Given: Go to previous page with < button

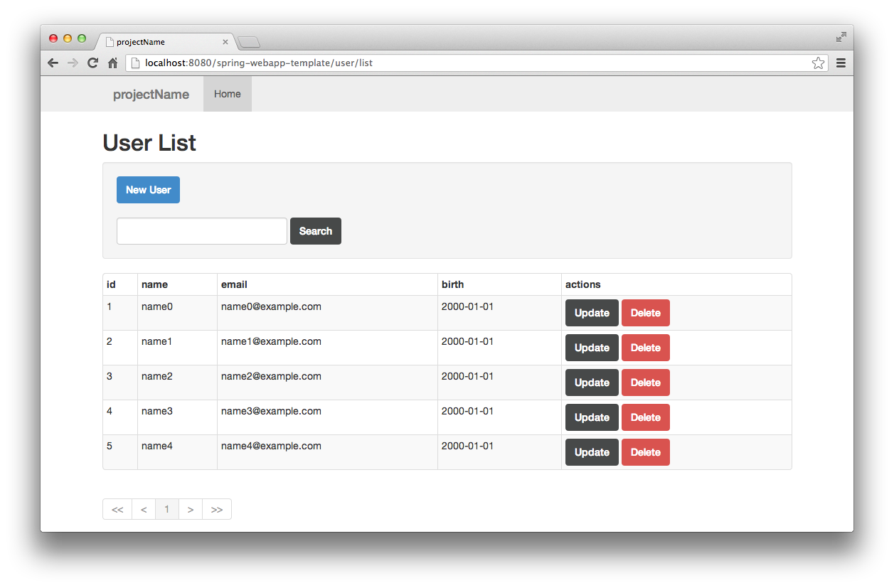Looking at the screenshot, I should point(144,509).
